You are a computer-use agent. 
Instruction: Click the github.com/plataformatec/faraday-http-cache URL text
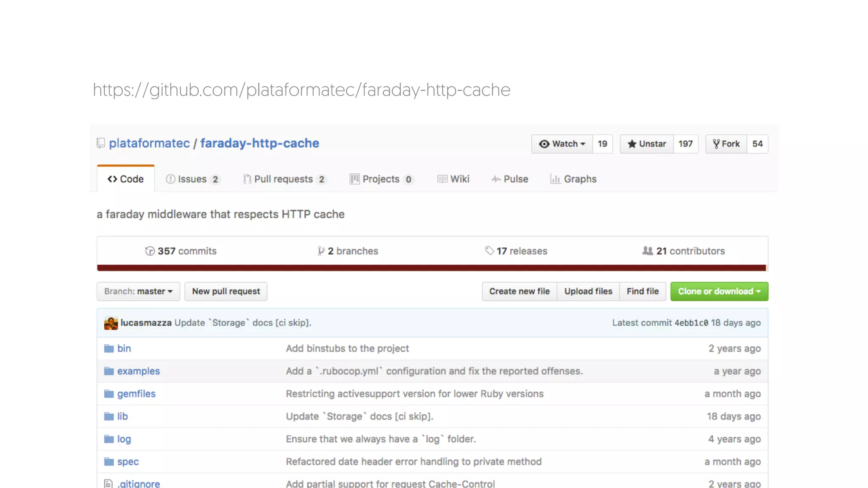[302, 90]
